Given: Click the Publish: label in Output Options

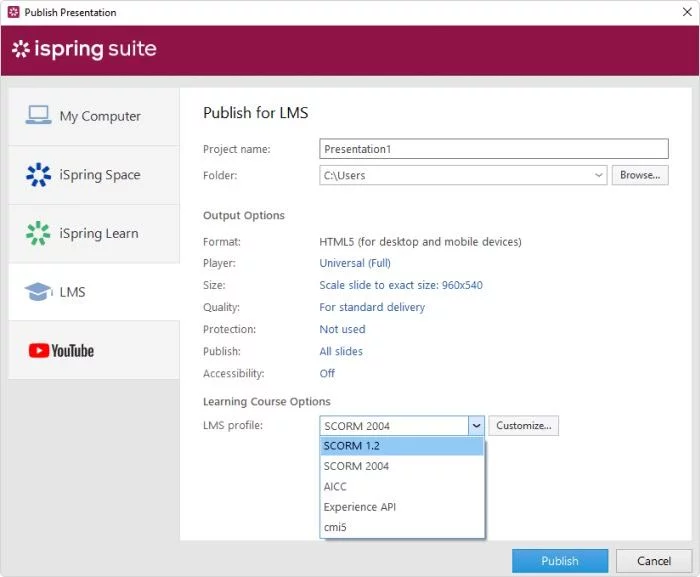Looking at the screenshot, I should (222, 351).
